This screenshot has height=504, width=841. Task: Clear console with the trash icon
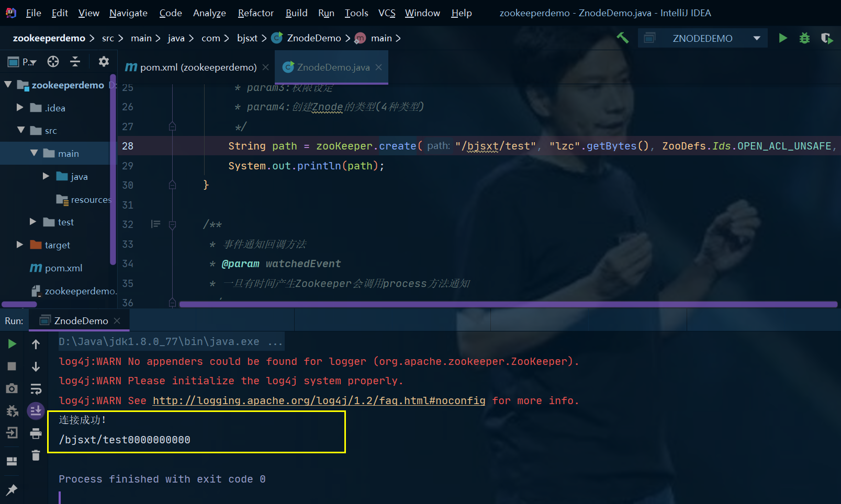point(36,455)
